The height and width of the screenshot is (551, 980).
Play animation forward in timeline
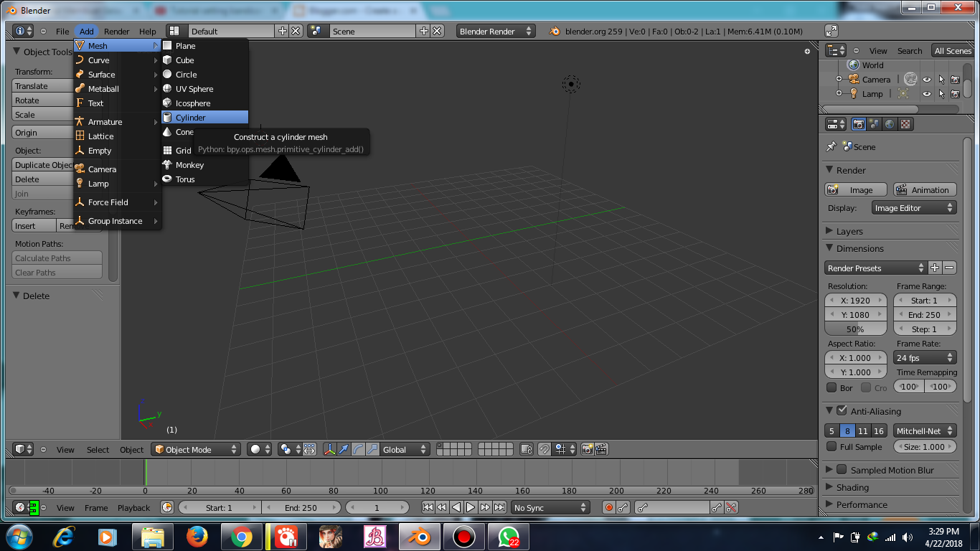[x=471, y=508]
